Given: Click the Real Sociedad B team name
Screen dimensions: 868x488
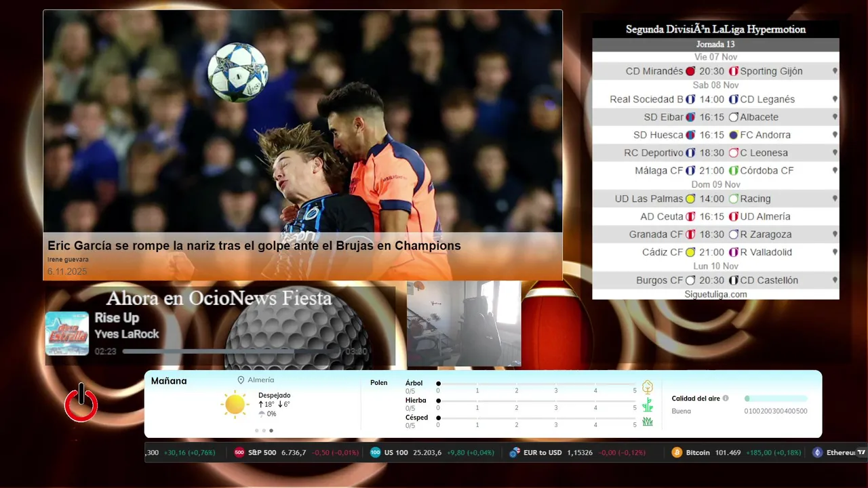Looking at the screenshot, I should tap(646, 99).
